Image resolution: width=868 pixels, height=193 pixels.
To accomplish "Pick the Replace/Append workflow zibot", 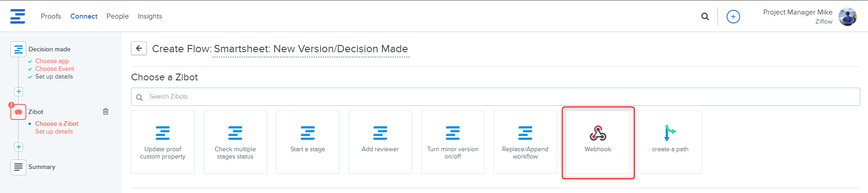I will 525,142.
